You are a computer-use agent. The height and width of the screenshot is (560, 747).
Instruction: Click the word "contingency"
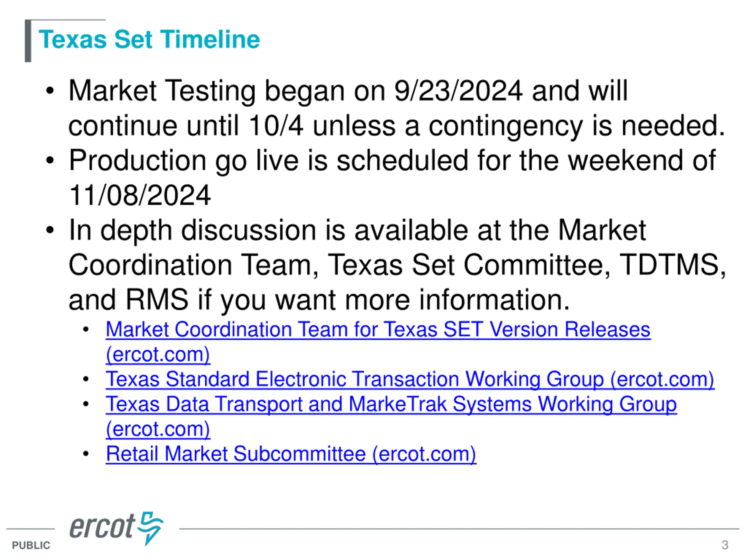[506, 126]
